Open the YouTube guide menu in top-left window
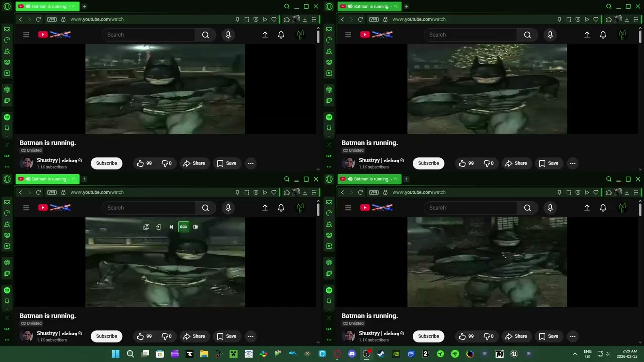The image size is (644, 362). (26, 35)
